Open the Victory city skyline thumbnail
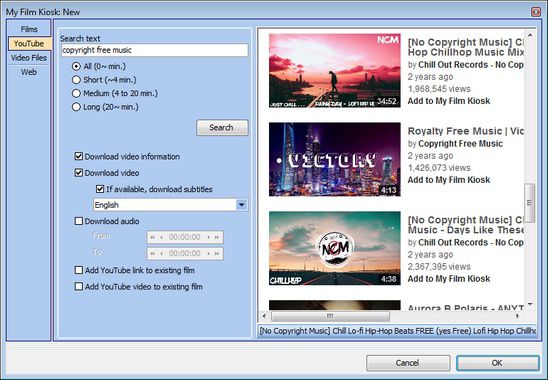Screen dimensions: 548x380 click(x=334, y=159)
